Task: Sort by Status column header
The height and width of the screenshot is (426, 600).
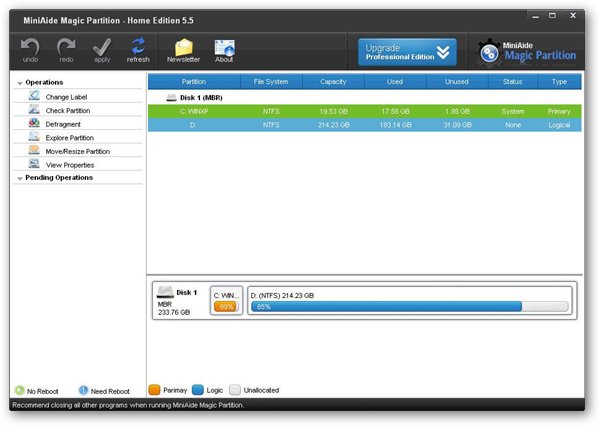Action: coord(513,82)
